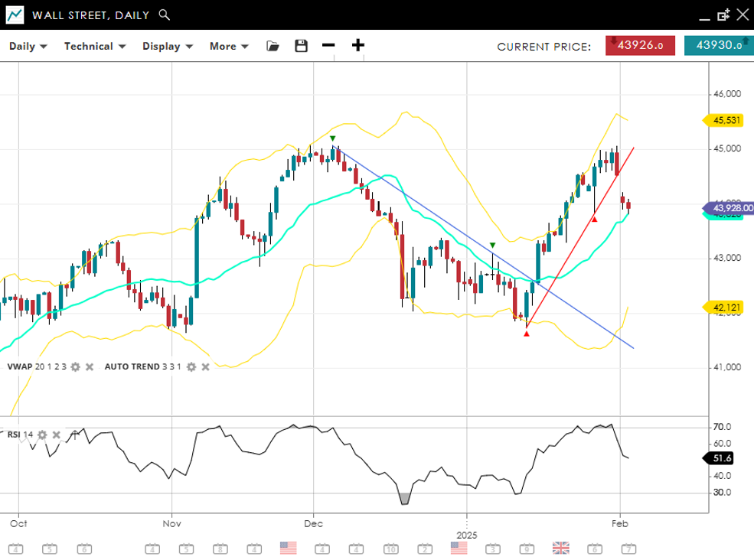This screenshot has height=560, width=754.
Task: Click the red sell price 43926.0
Action: tap(640, 45)
